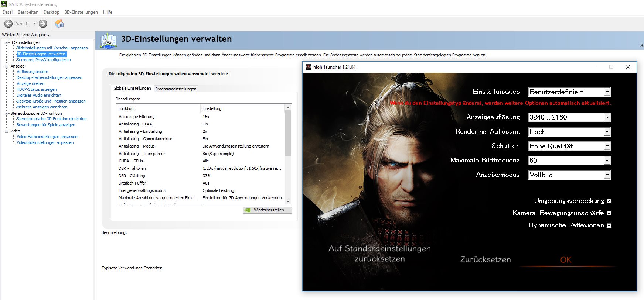Open the Bearbeiten menu
The image size is (644, 300).
click(x=28, y=12)
